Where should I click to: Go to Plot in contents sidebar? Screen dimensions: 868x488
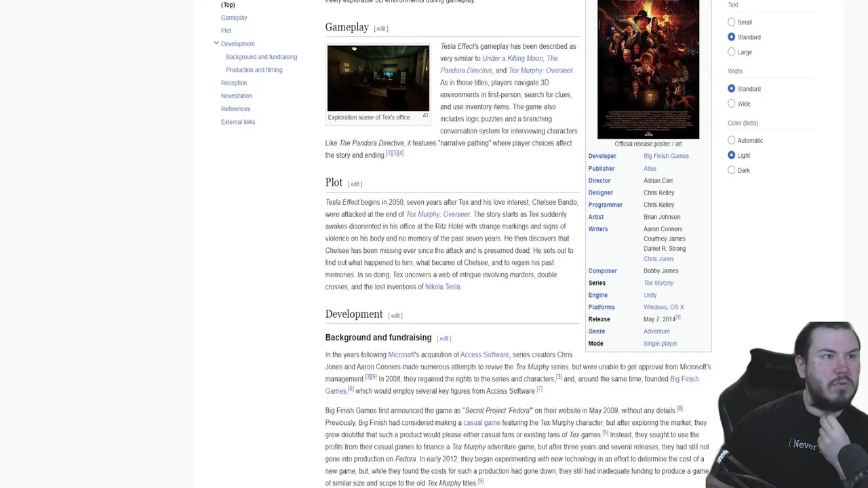(226, 30)
